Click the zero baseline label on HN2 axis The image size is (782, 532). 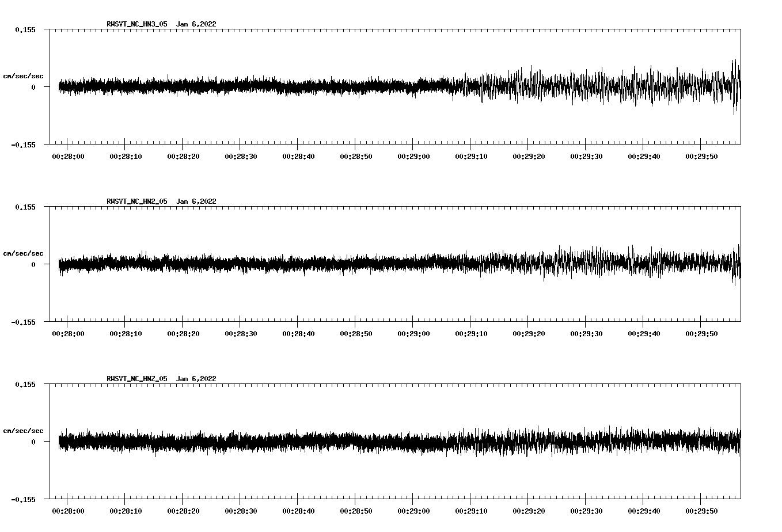[x=33, y=264]
